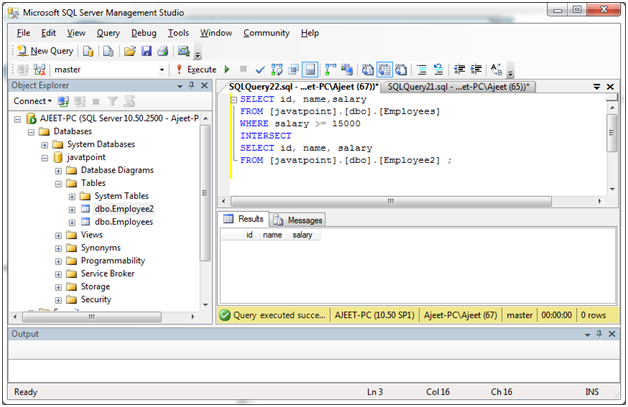This screenshot has width=628, height=407.
Task: Collapse the SELECT query outlining block
Action: pos(233,100)
